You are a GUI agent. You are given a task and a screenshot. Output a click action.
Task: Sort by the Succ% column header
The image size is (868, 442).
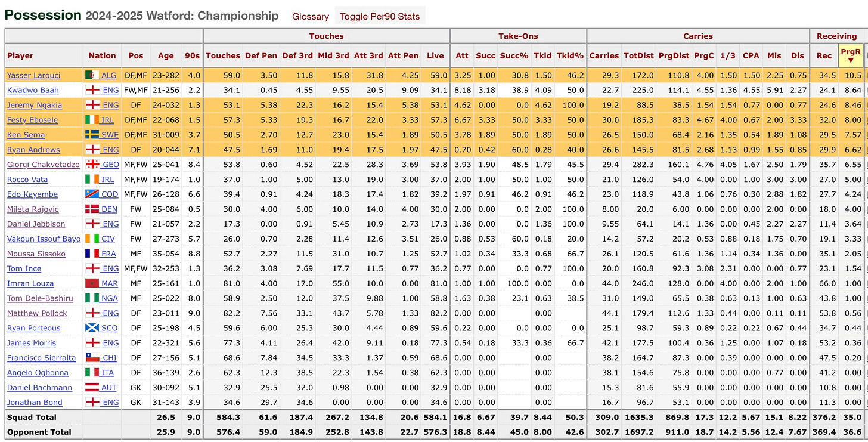513,55
